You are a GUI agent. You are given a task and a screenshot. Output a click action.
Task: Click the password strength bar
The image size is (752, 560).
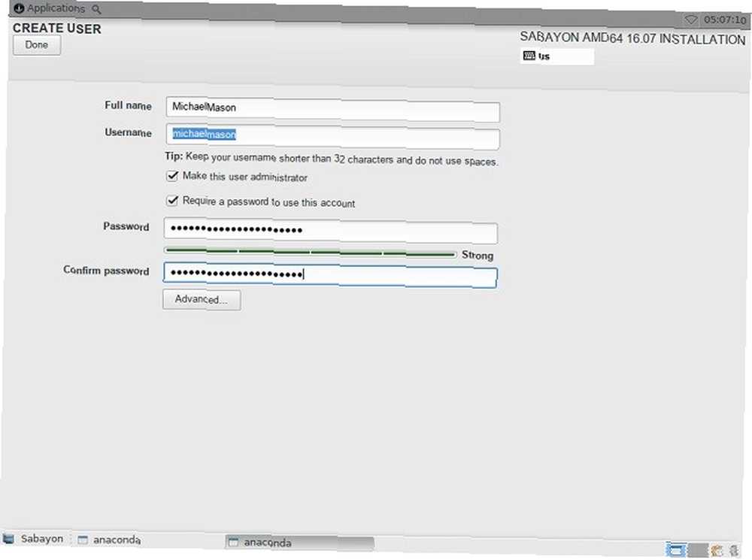311,253
